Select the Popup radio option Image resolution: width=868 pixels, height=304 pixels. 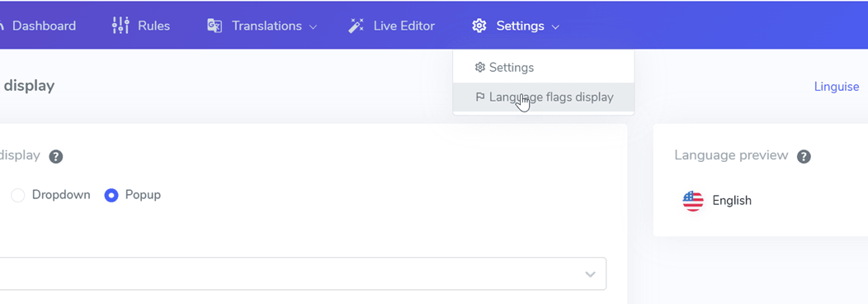111,196
